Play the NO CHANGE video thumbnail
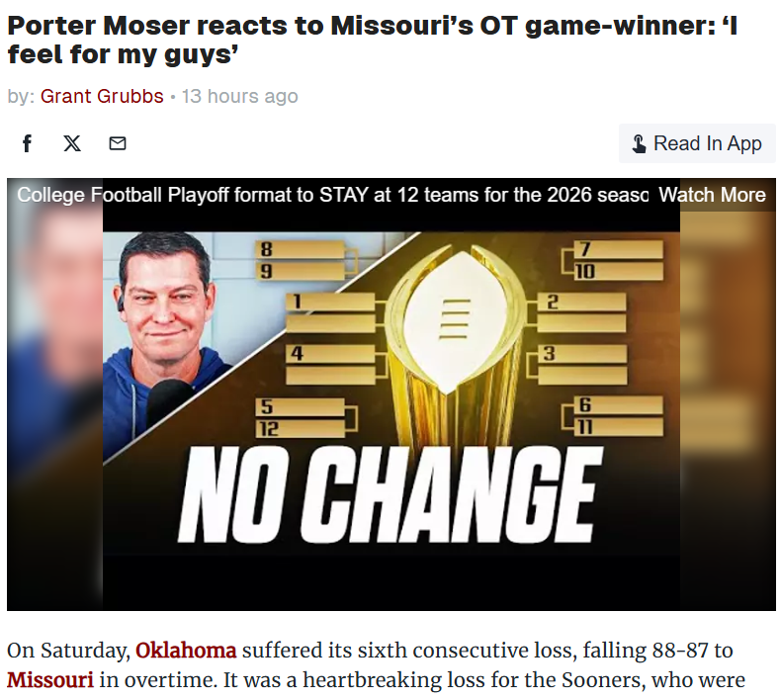Image resolution: width=781 pixels, height=700 pixels. 390,492
